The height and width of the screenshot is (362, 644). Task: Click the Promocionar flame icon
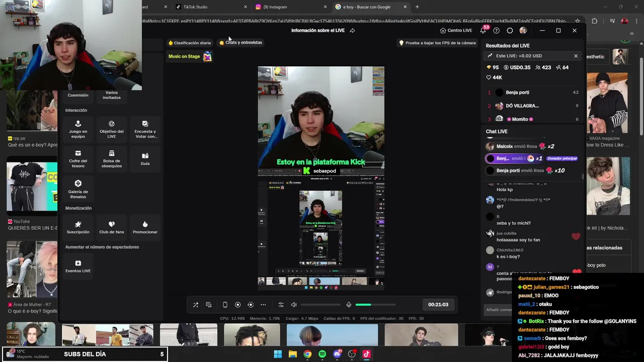pos(145,224)
